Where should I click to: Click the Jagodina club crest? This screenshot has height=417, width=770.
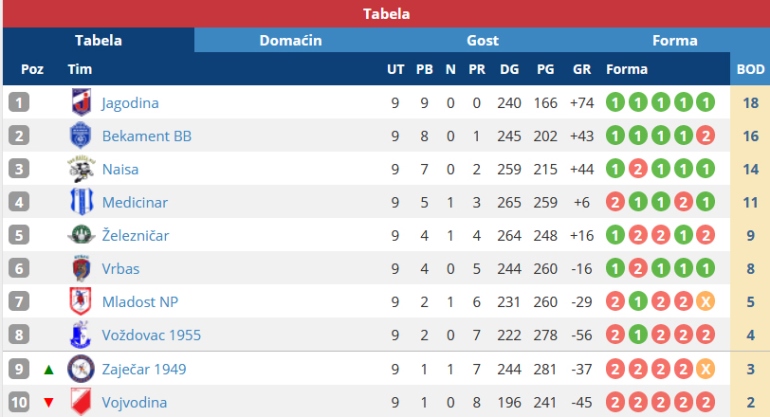(80, 102)
